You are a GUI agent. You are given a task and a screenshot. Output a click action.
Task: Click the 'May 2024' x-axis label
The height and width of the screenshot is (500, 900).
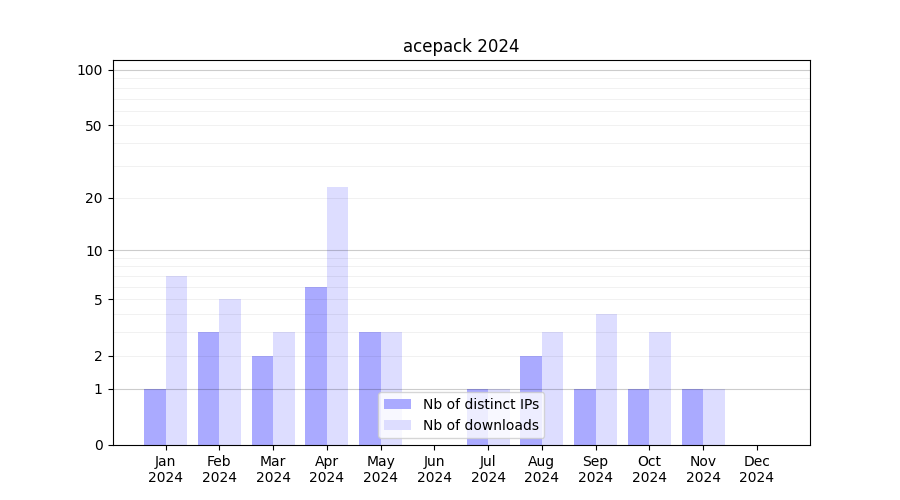pos(380,469)
